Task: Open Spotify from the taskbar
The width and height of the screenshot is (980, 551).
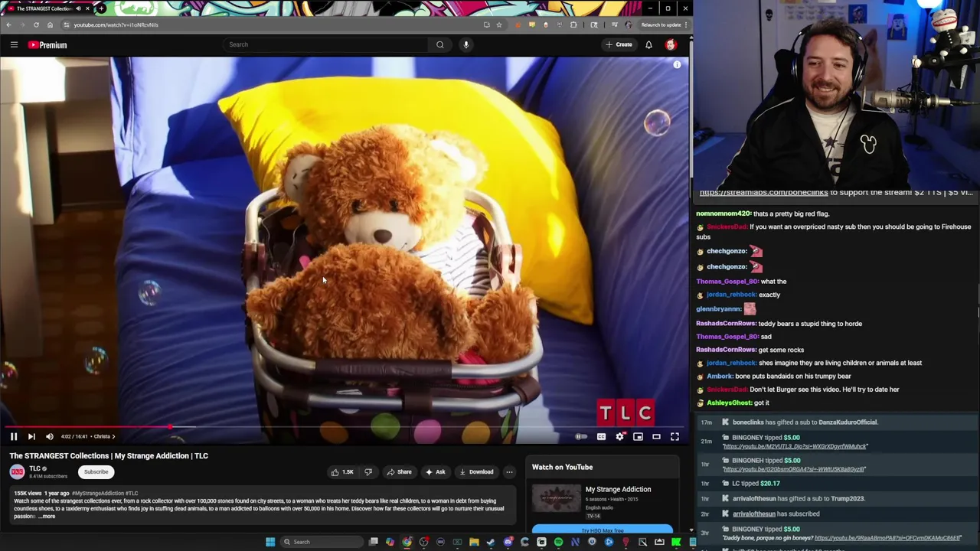Action: (x=558, y=542)
